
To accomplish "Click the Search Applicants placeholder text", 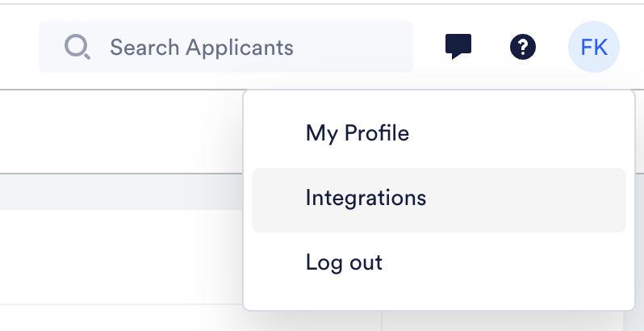I will tap(202, 47).
